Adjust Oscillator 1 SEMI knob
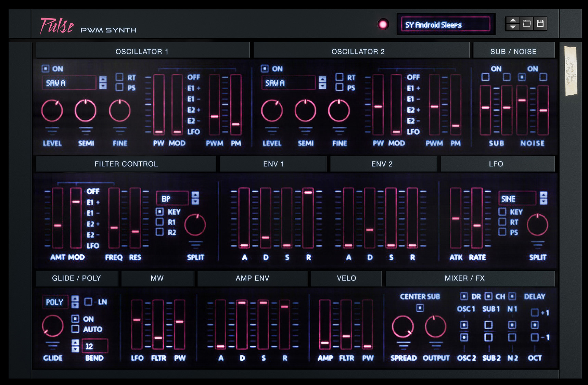Image resolution: width=588 pixels, height=385 pixels. click(86, 111)
